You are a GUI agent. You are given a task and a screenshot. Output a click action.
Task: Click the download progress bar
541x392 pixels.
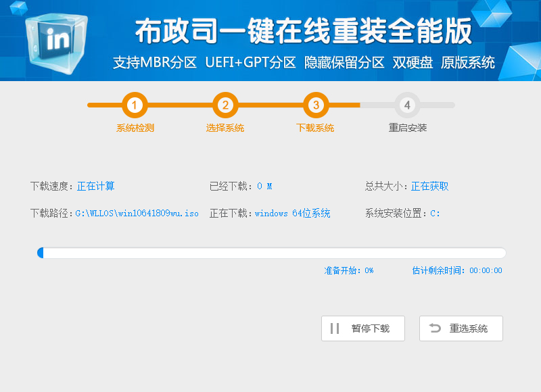pos(272,253)
